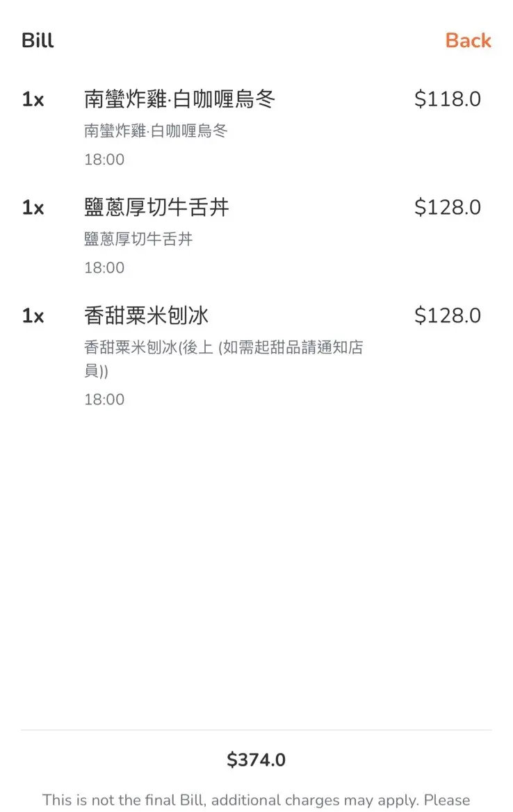Tap the 1x quantity beside 南蠻炸雞·白咖喱烏冬
This screenshot has height=812, width=513.
pos(33,100)
